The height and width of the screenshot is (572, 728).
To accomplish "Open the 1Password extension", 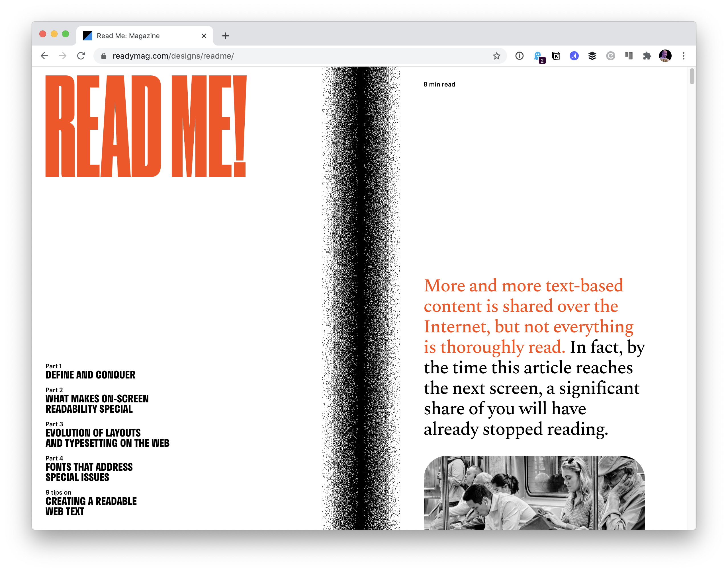I will tap(519, 56).
